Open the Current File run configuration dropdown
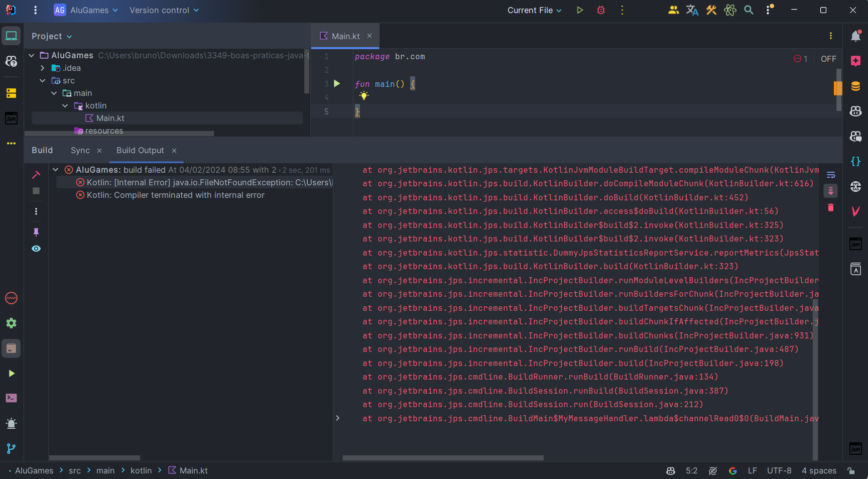 (534, 10)
